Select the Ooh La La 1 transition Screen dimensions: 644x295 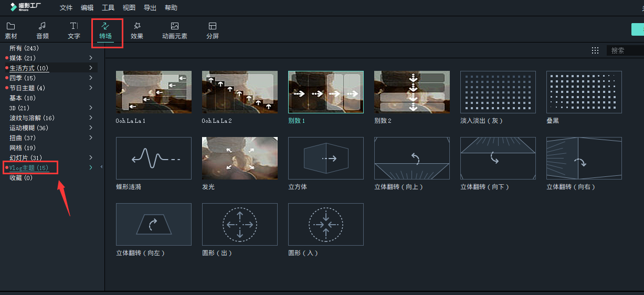pyautogui.click(x=154, y=92)
